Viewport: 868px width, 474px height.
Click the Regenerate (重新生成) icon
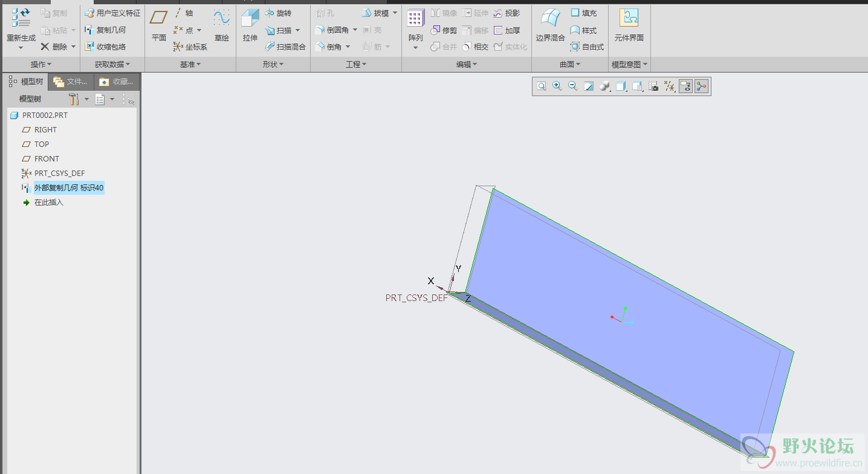[x=21, y=18]
